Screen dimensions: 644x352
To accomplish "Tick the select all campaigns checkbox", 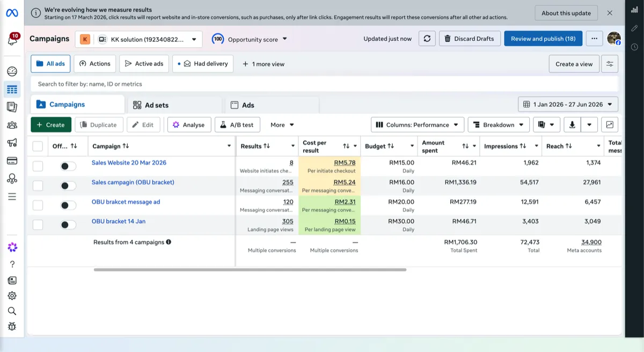I will 38,146.
